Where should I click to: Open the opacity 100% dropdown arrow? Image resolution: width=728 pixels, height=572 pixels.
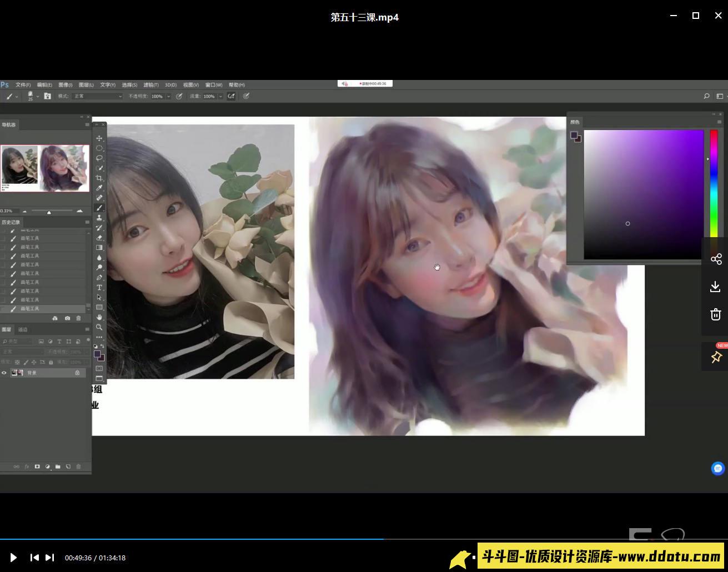[x=168, y=96]
